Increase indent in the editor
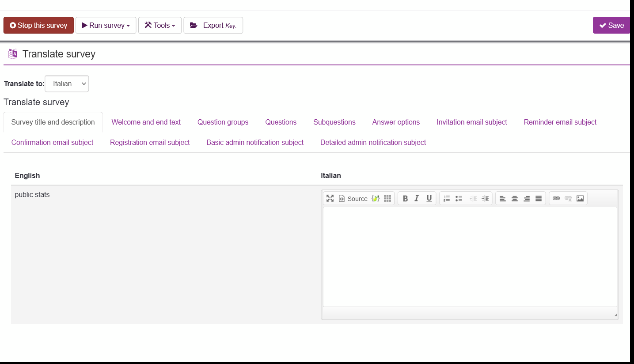634x364 pixels. pos(485,198)
